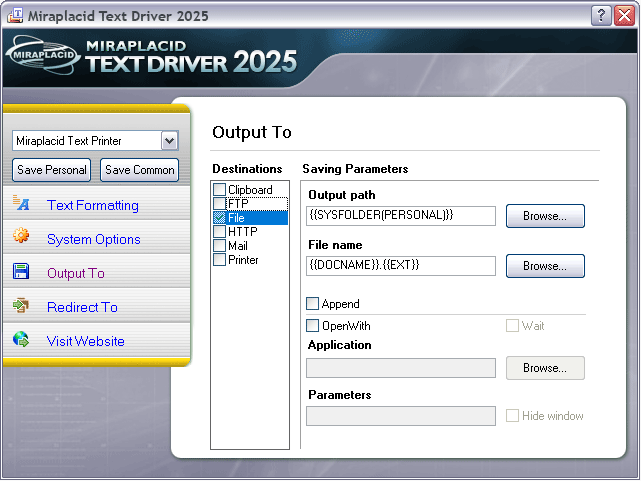Enable the Printer destination checkbox

click(220, 260)
